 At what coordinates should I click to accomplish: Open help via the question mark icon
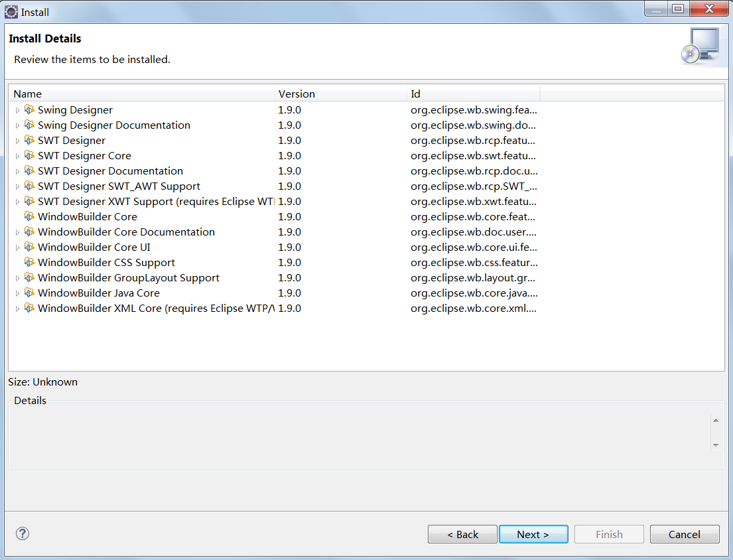23,533
